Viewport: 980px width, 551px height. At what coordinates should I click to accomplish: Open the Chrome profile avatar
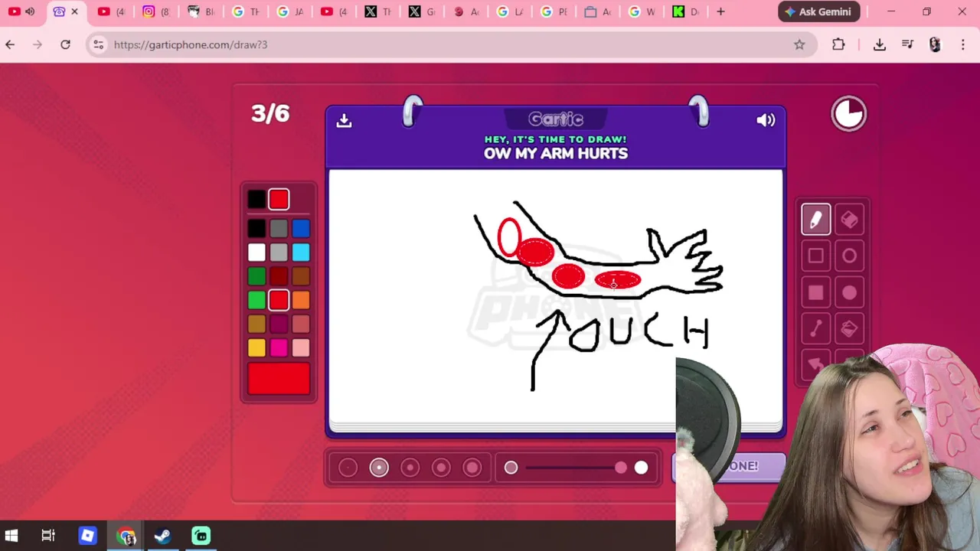pyautogui.click(x=935, y=44)
